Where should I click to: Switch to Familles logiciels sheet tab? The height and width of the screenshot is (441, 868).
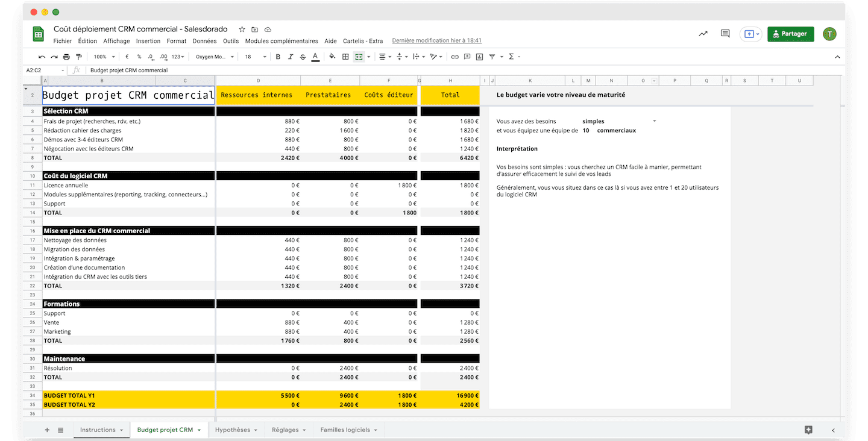349,430
